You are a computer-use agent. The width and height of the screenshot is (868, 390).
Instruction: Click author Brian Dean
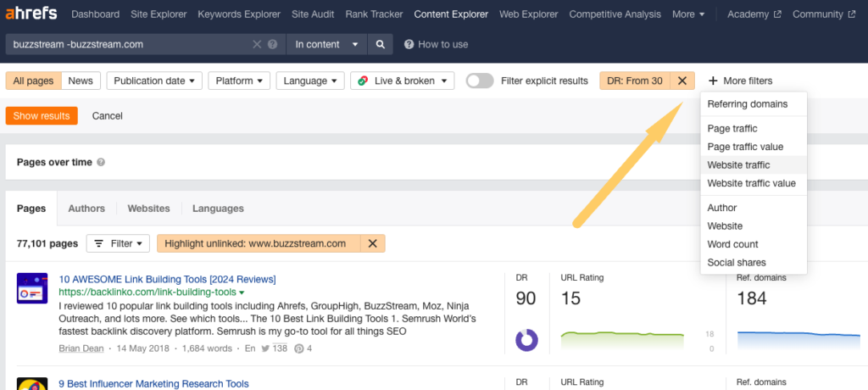click(80, 348)
